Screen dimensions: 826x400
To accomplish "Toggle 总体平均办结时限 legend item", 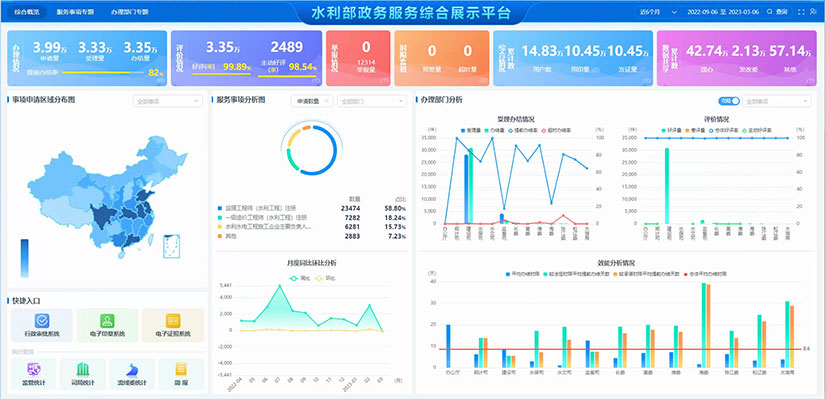I will 705,274.
